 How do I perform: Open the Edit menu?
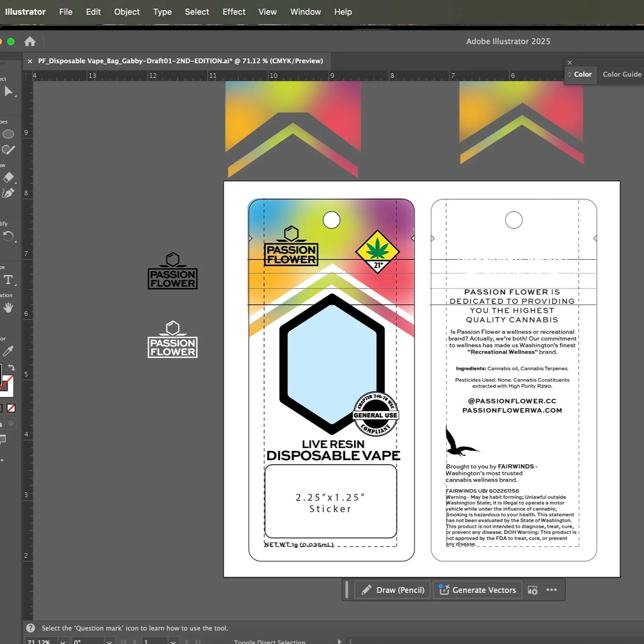(x=93, y=12)
